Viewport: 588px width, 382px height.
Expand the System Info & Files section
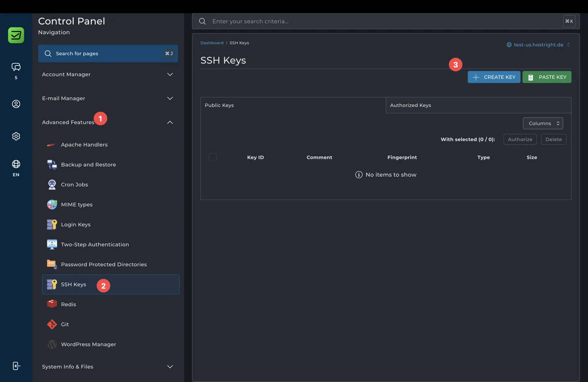tap(108, 367)
